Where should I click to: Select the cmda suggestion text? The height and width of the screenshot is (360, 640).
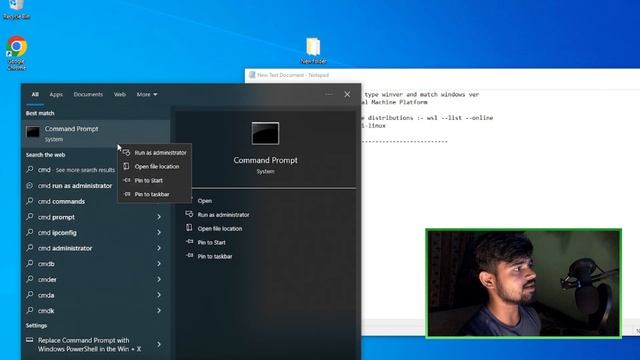click(x=46, y=295)
